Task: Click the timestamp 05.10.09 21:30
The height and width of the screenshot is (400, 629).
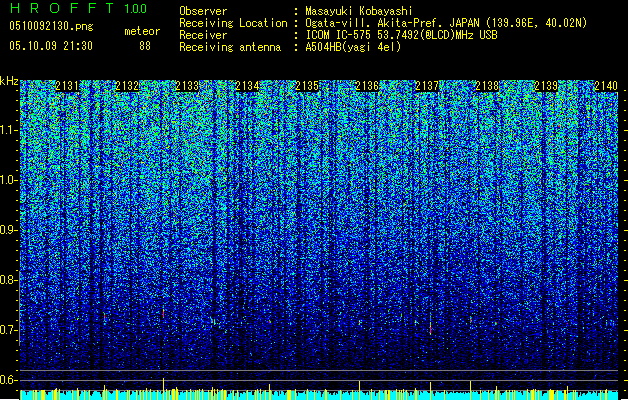Action: (x=51, y=45)
